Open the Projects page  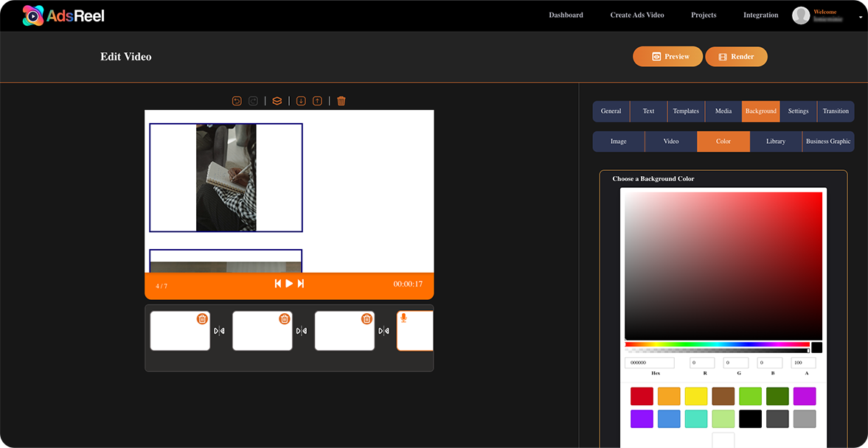click(703, 15)
